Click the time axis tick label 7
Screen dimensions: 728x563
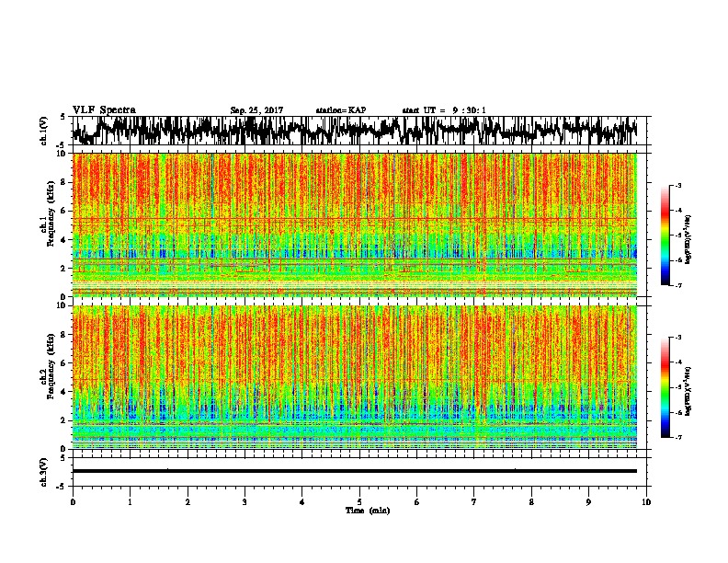474,502
